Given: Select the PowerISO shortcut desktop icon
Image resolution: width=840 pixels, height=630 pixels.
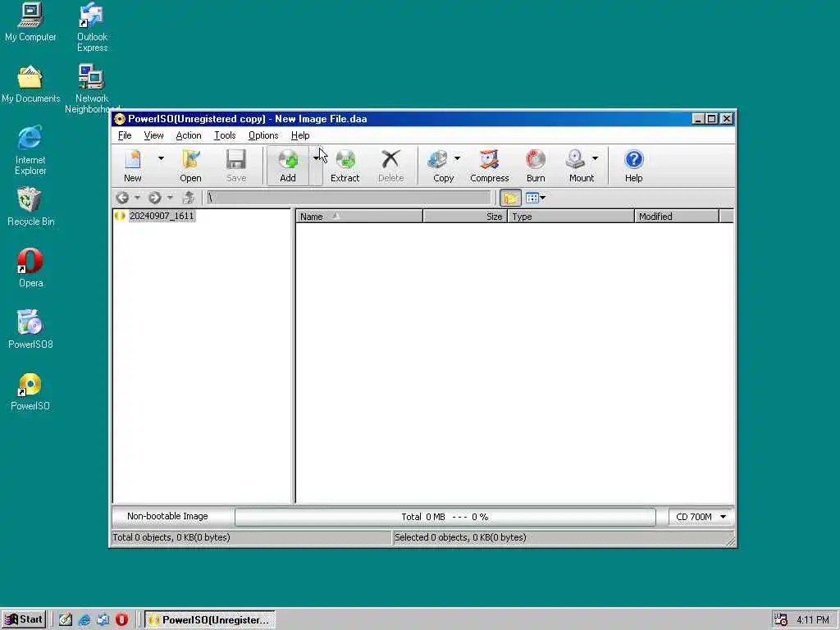Looking at the screenshot, I should pos(30,391).
